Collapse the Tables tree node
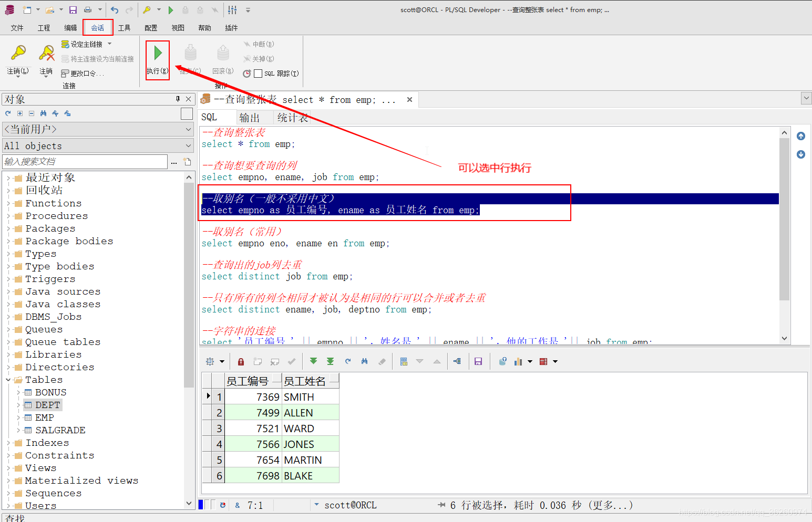The image size is (812, 522). click(8, 380)
